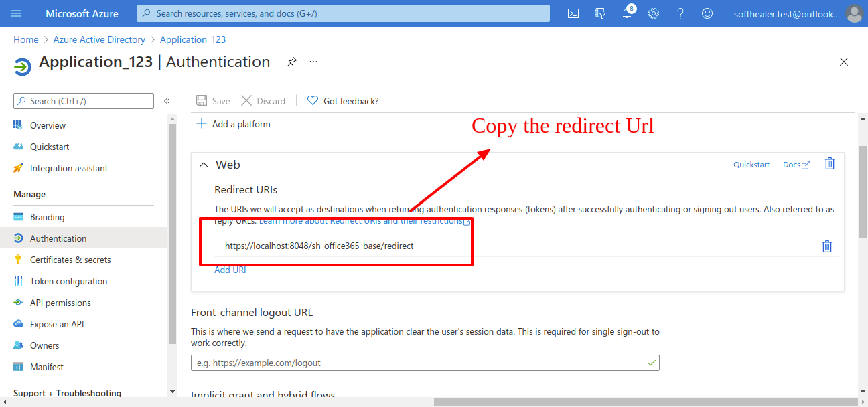
Task: Open the portal hamburger menu
Action: pyautogui.click(x=16, y=13)
